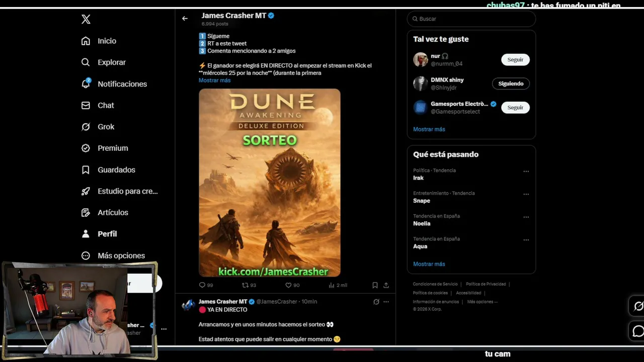Click @JamesCrasher handle on YA EN DIRECTO tweet
Viewport: 644px width, 362px height.
click(x=277, y=302)
